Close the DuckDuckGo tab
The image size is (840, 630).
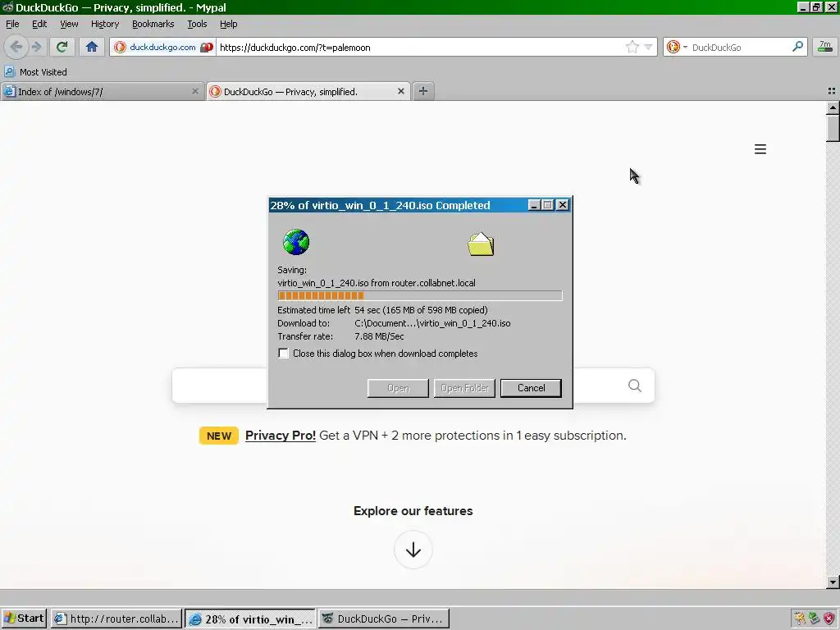[x=400, y=92]
